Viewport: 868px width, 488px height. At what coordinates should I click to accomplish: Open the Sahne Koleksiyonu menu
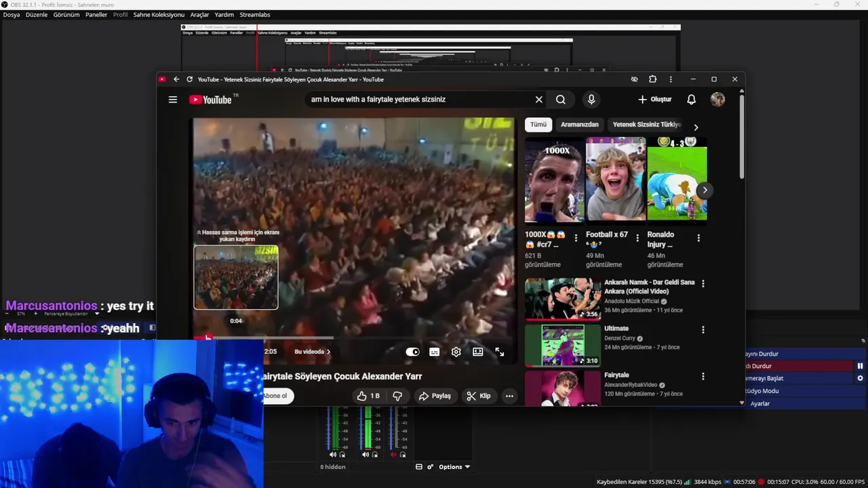pyautogui.click(x=159, y=15)
